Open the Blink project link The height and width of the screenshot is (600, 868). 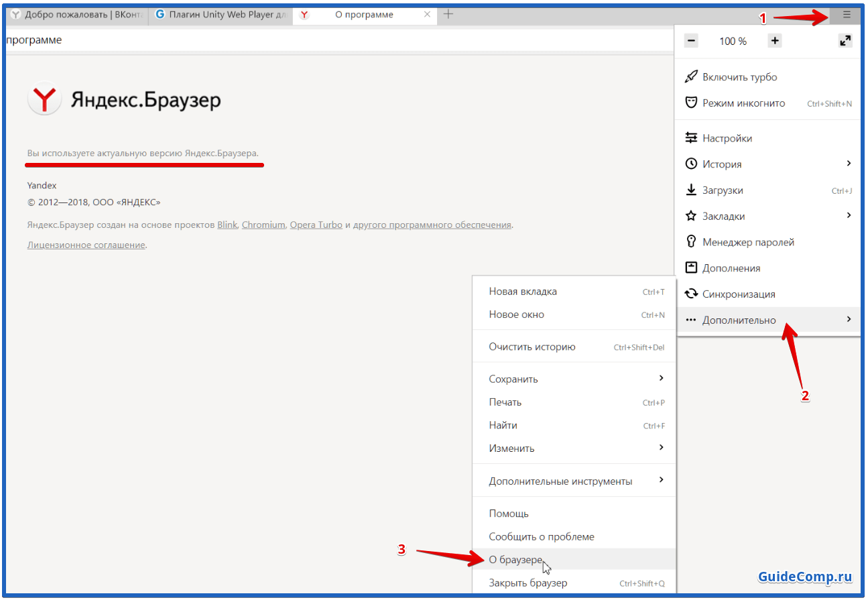click(x=227, y=225)
